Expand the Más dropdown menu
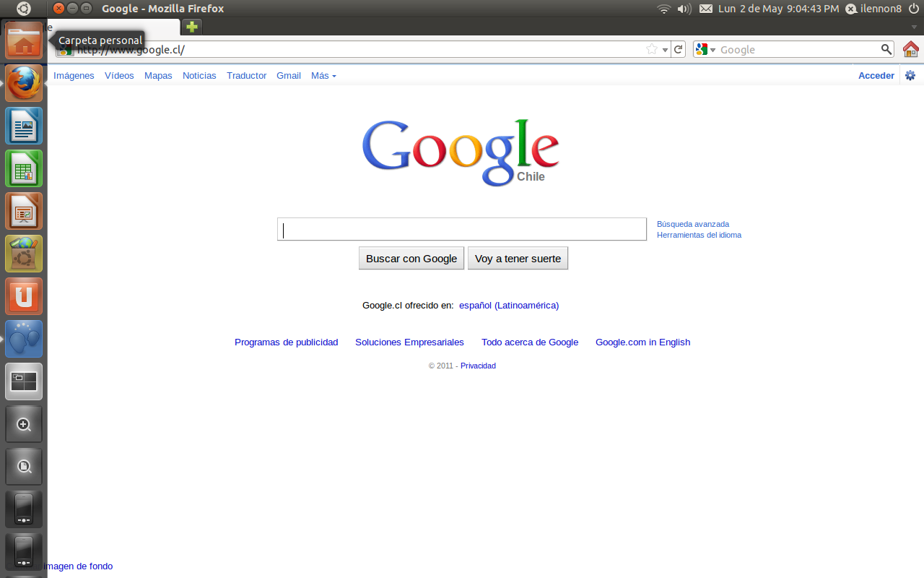 point(323,75)
